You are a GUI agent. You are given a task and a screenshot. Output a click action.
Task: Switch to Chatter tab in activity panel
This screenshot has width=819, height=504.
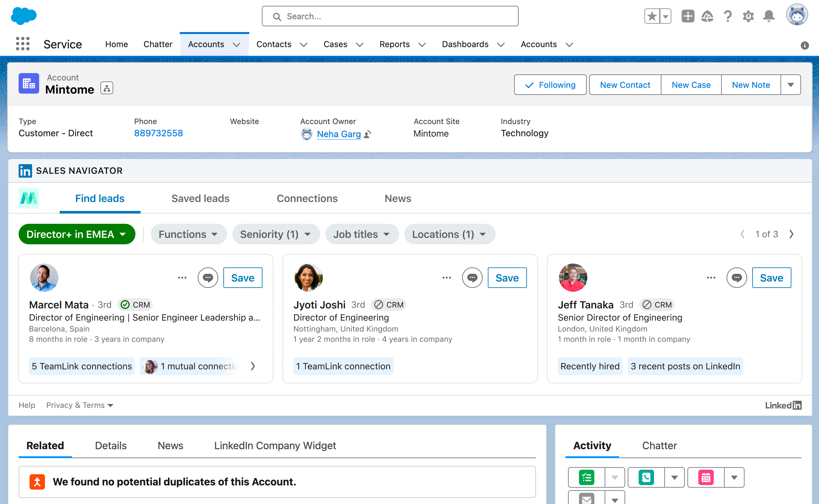[659, 445]
